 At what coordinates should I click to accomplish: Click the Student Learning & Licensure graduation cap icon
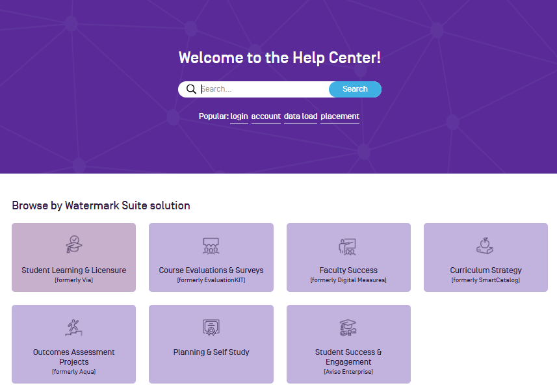click(x=74, y=244)
